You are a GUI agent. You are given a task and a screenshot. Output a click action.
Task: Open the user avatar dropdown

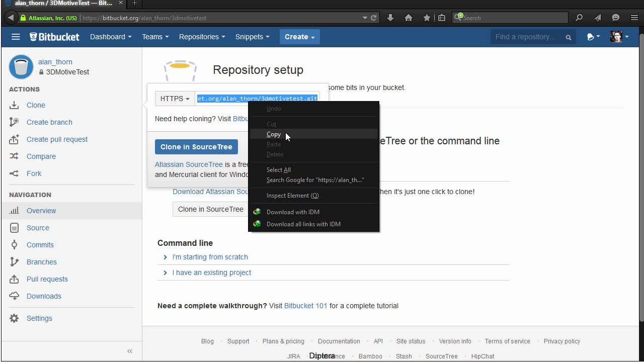tap(619, 37)
